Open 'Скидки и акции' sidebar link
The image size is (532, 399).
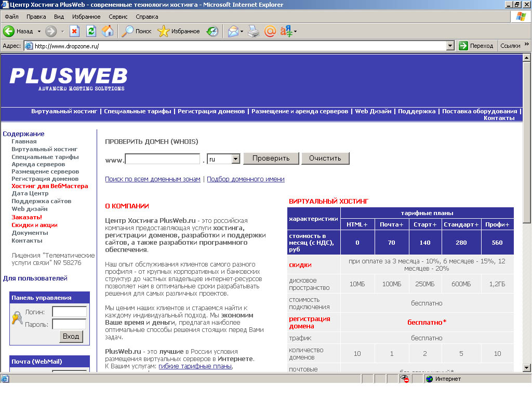click(x=35, y=225)
